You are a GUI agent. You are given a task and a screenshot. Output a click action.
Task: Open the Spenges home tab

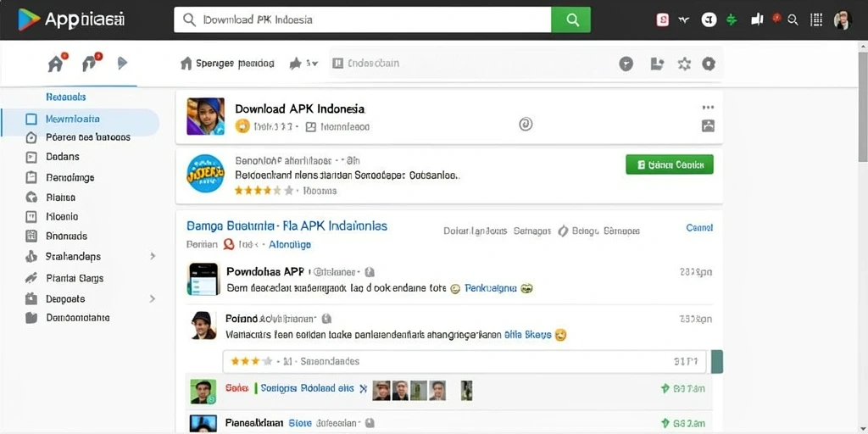[x=227, y=64]
